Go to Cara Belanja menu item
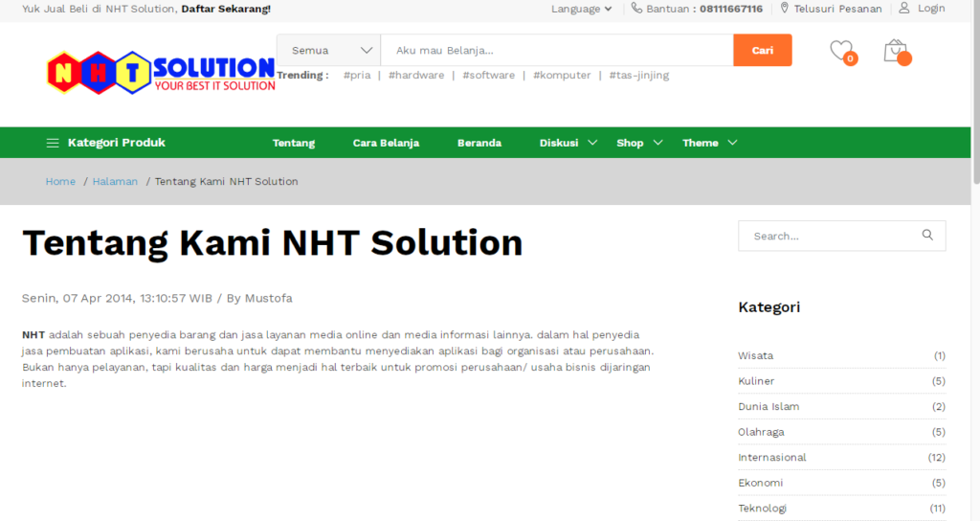Image resolution: width=980 pixels, height=521 pixels. (x=386, y=143)
